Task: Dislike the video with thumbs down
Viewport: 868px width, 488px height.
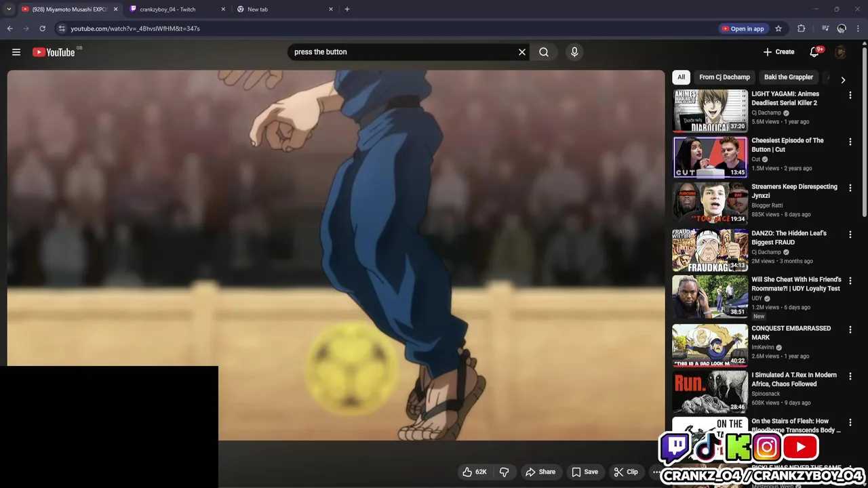Action: (505, 472)
